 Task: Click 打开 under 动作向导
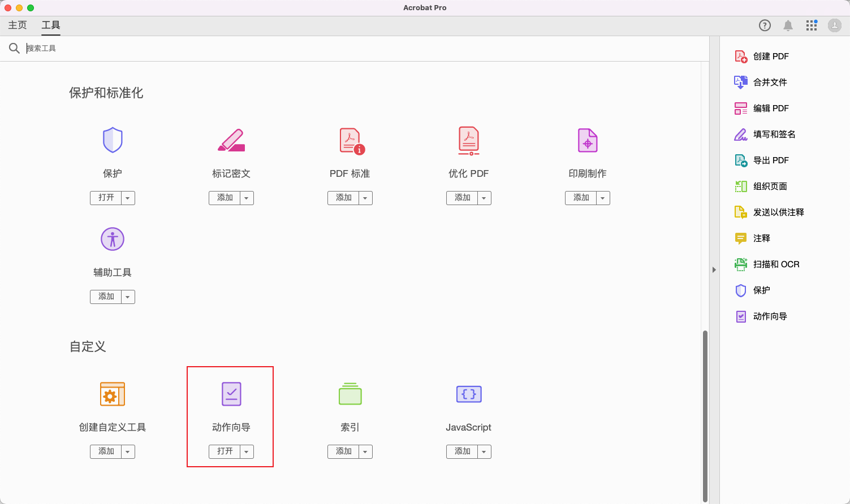[225, 452]
